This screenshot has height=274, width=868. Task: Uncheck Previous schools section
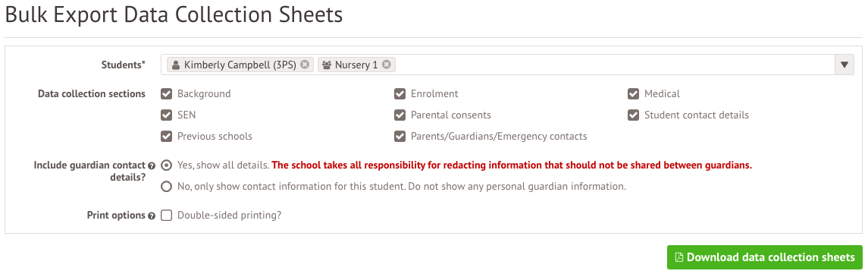click(x=166, y=136)
